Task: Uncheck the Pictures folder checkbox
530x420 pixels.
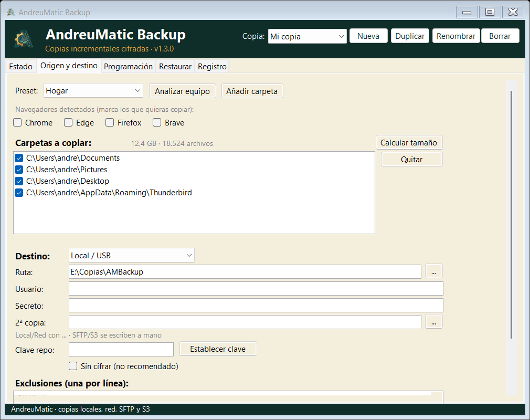Action: tap(19, 170)
